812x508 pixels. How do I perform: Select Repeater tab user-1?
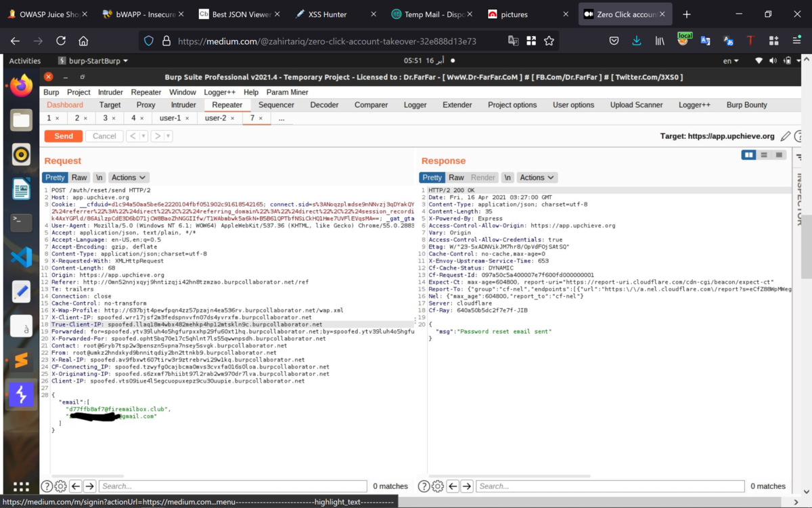[170, 118]
